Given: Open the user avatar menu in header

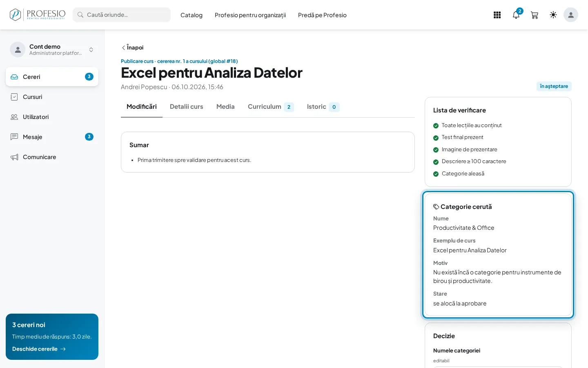Looking at the screenshot, I should coord(571,15).
